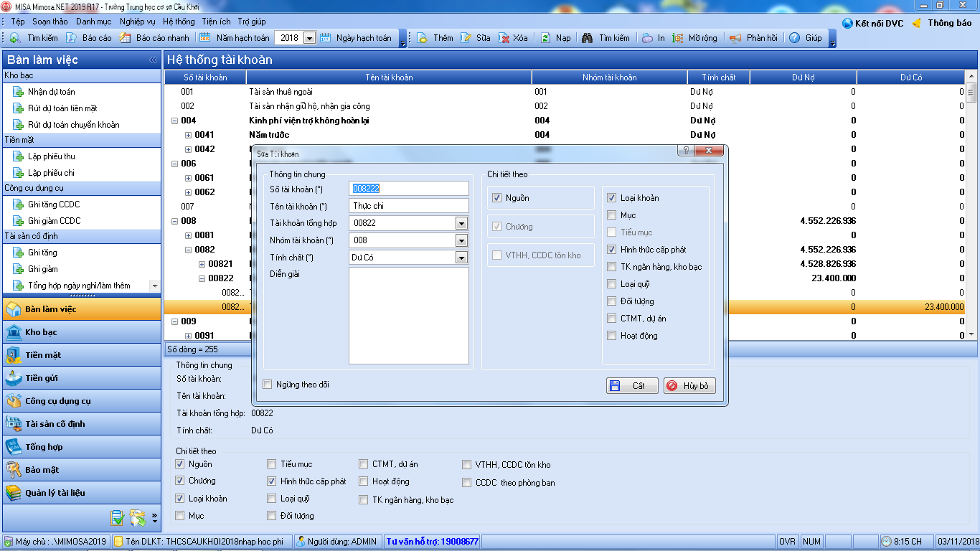
Task: Click In print toolbar icon
Action: coord(647,38)
